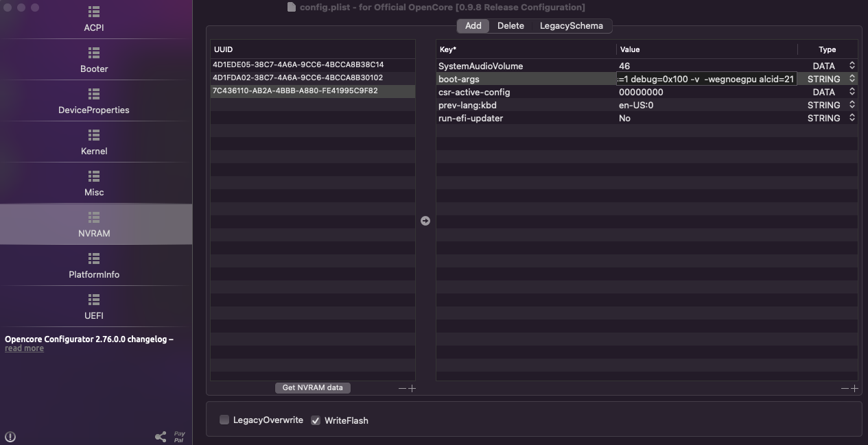This screenshot has height=445, width=868.
Task: Change type dropdown for csr-active-config row
Action: click(852, 92)
